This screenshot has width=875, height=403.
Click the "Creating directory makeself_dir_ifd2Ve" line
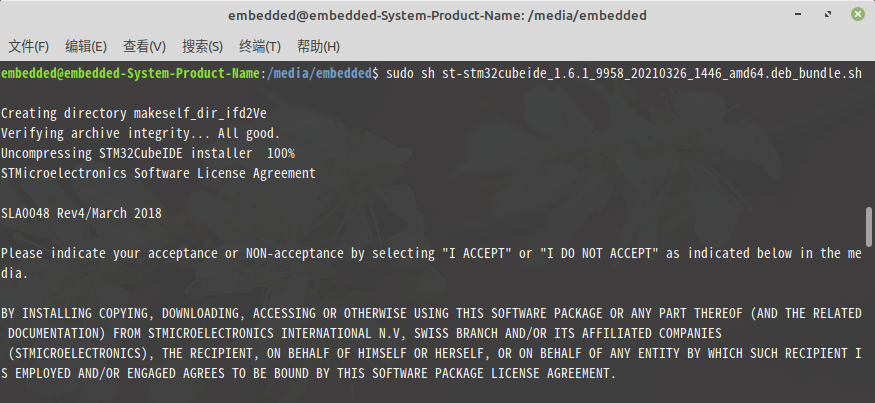coord(134,113)
